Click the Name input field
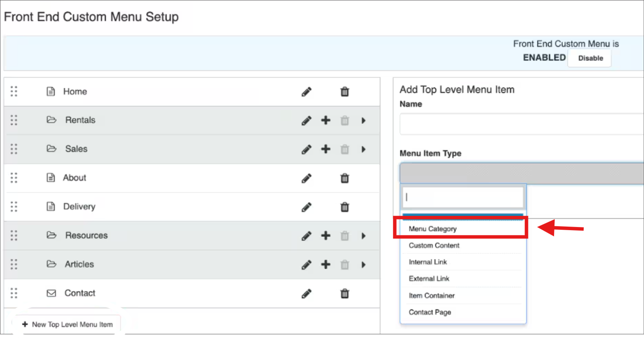 tap(521, 124)
